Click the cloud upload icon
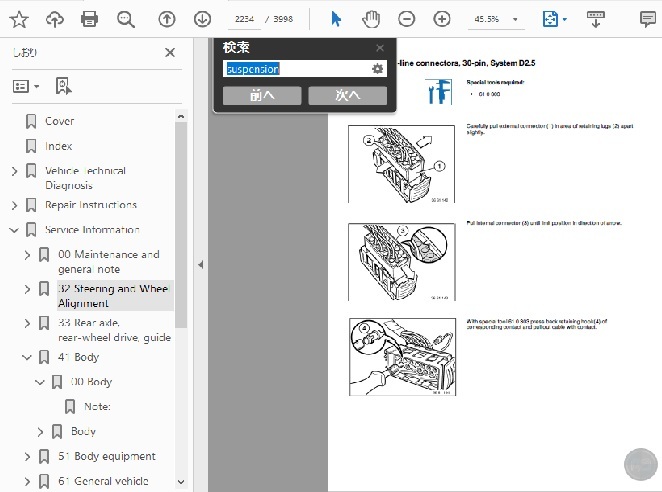This screenshot has height=492, width=662. [x=54, y=19]
